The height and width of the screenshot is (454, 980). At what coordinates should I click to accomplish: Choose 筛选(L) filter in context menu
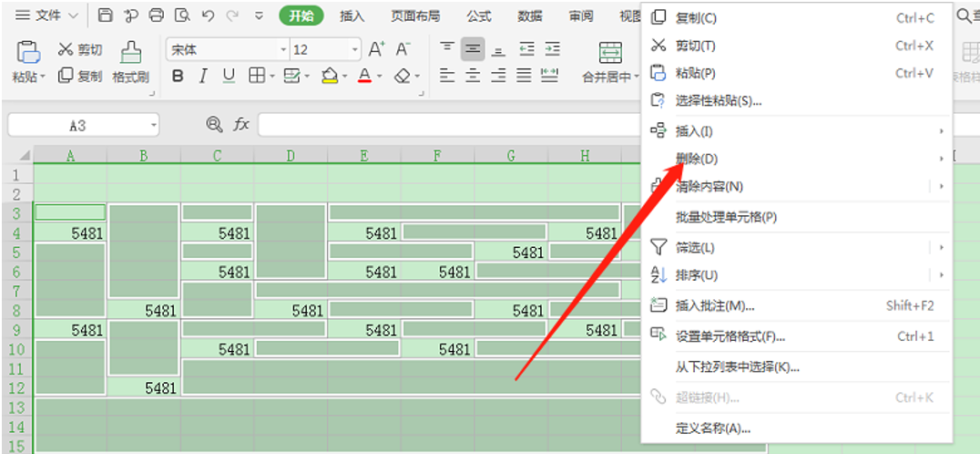pyautogui.click(x=797, y=248)
